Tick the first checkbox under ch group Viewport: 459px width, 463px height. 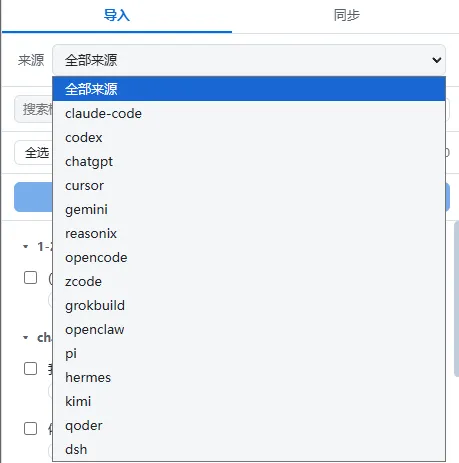point(31,368)
